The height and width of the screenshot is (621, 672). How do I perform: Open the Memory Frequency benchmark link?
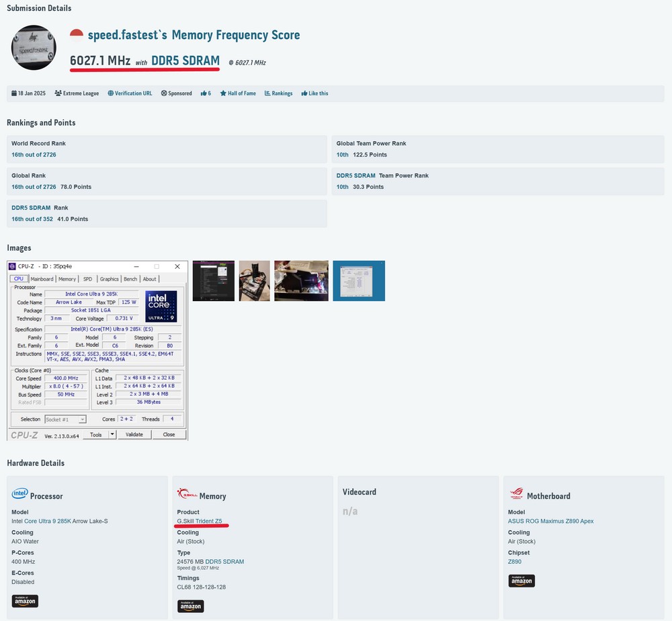tap(236, 35)
